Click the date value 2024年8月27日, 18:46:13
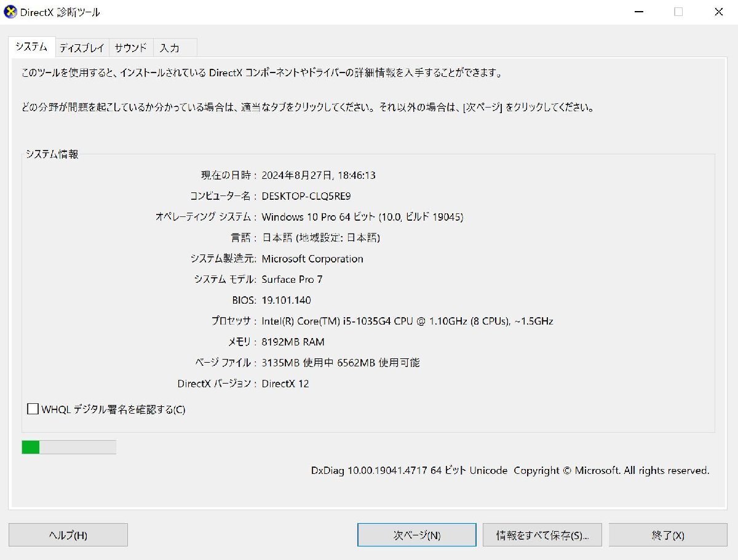Image resolution: width=738 pixels, height=560 pixels. (319, 175)
